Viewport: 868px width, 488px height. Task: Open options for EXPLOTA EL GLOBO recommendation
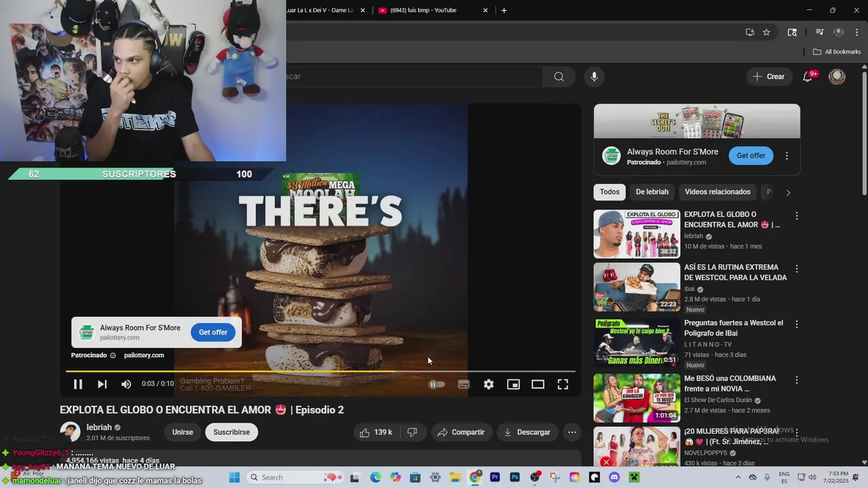click(x=797, y=216)
